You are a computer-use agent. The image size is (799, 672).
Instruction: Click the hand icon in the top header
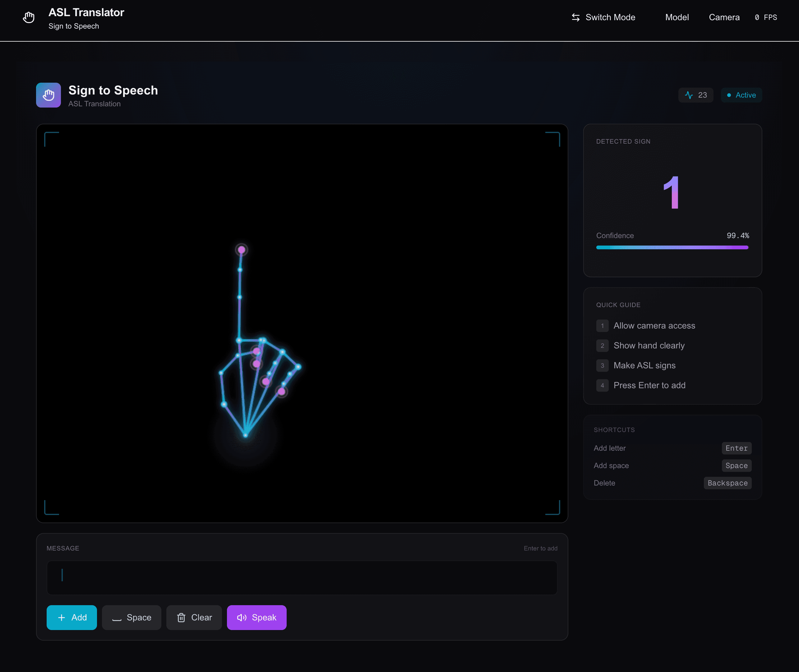pos(29,17)
